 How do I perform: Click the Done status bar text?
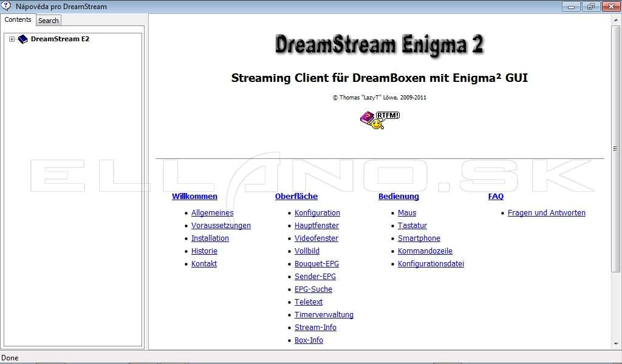click(x=10, y=358)
